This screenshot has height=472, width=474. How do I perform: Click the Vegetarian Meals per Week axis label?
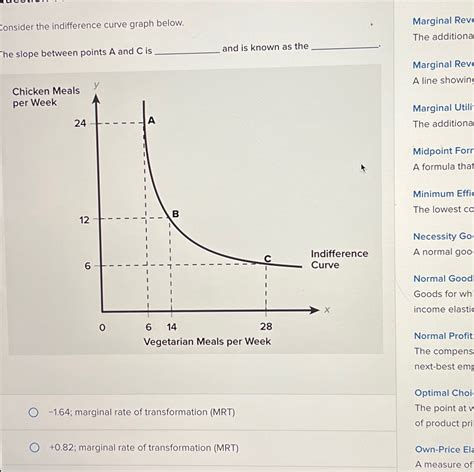coord(207,341)
